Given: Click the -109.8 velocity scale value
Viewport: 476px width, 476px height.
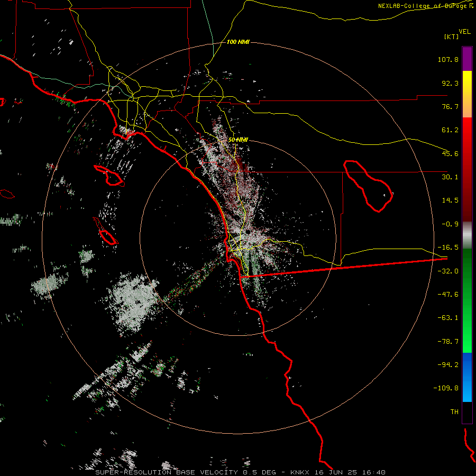Looking at the screenshot, I should 446,388.
